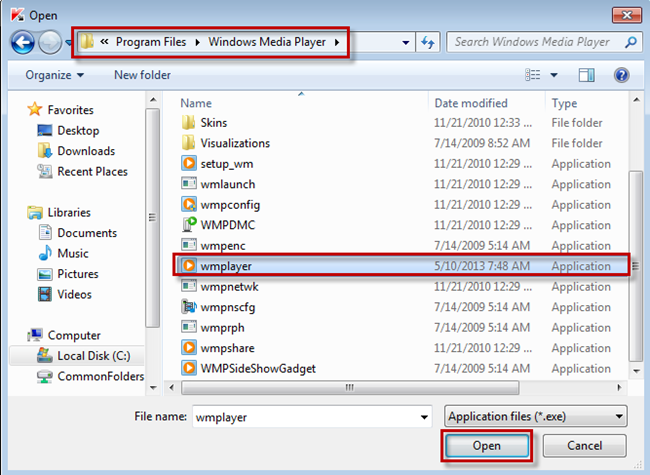Select the Skins folder icon

coord(188,123)
